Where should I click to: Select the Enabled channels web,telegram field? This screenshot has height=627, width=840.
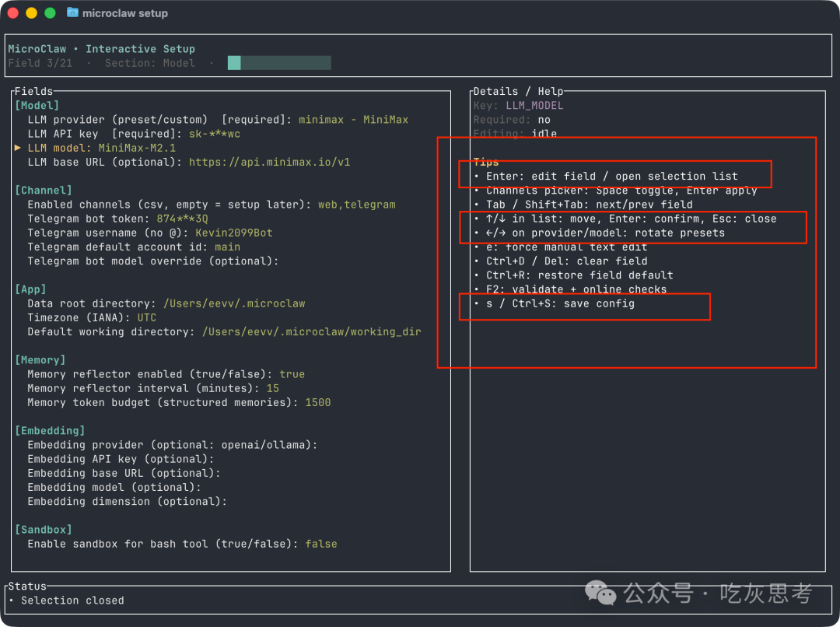(x=212, y=204)
